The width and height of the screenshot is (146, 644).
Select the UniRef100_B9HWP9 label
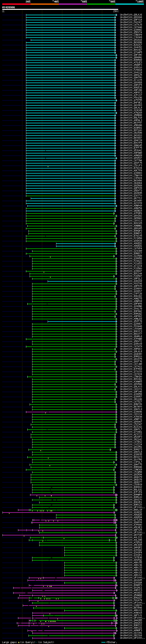click(x=131, y=495)
